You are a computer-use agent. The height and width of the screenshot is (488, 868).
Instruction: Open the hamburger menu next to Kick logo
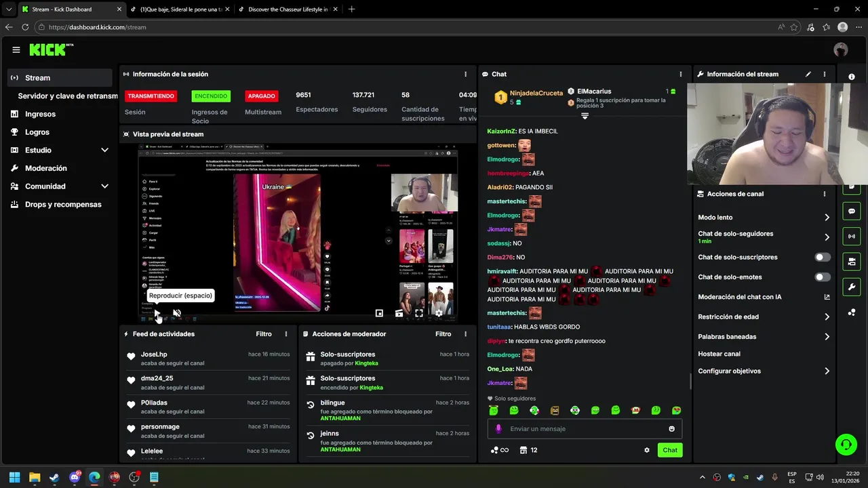pos(16,49)
